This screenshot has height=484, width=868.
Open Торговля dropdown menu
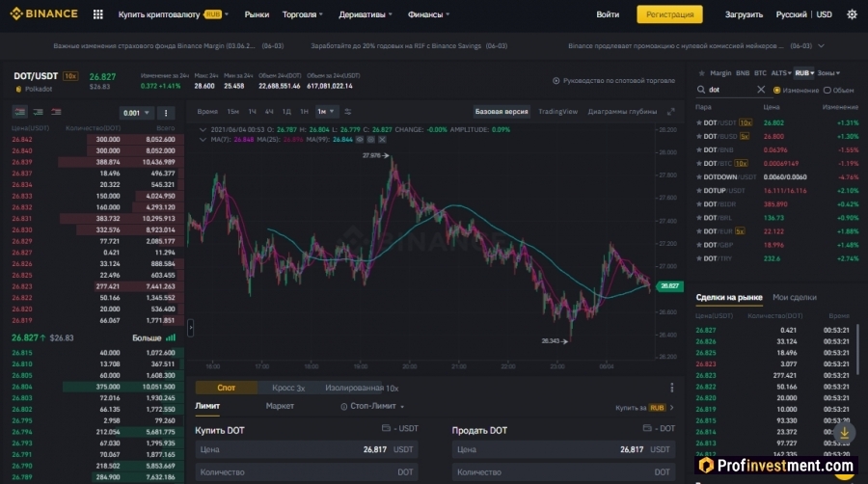click(302, 14)
